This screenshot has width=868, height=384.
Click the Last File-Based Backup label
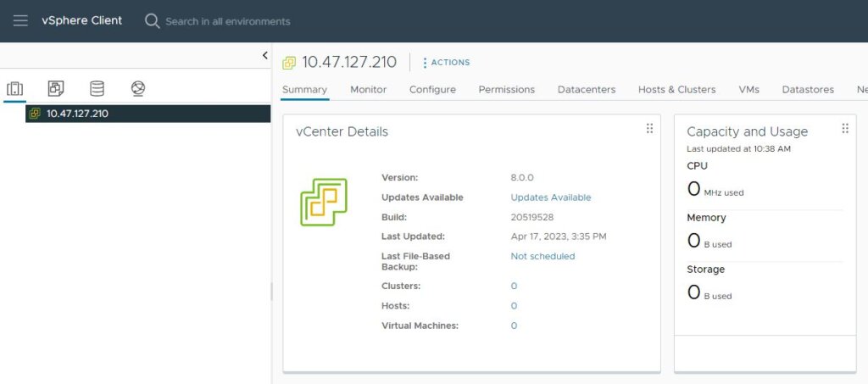pos(415,261)
